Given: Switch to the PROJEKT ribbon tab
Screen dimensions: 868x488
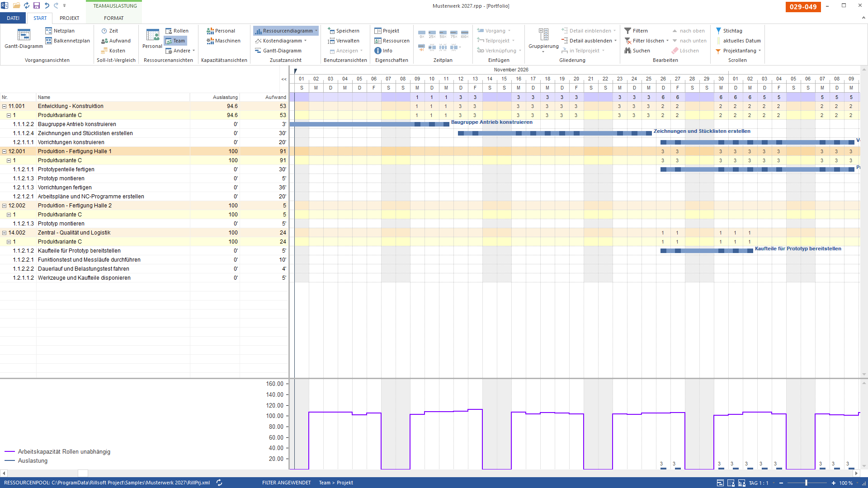Looking at the screenshot, I should click(x=69, y=18).
